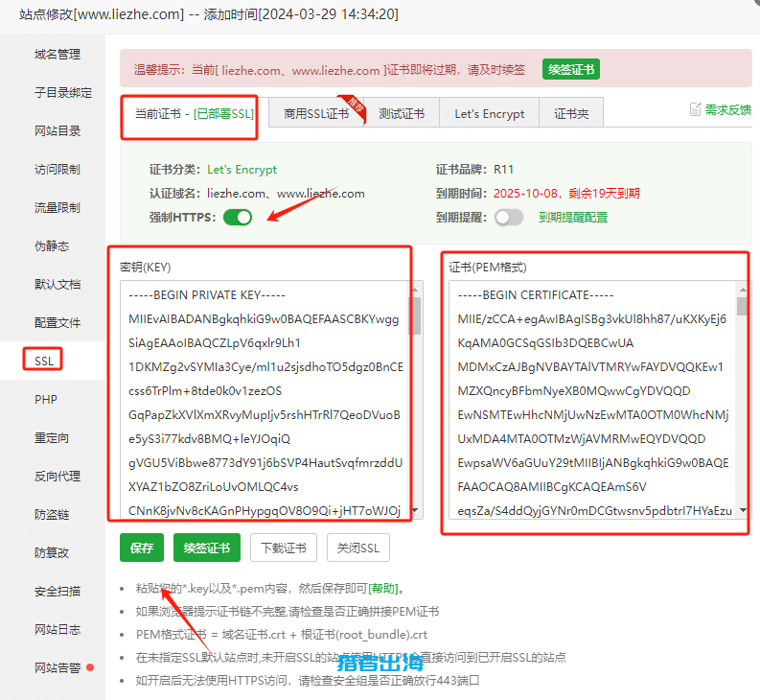
Task: Switch to 商用SSL证书 tab
Action: click(x=316, y=114)
